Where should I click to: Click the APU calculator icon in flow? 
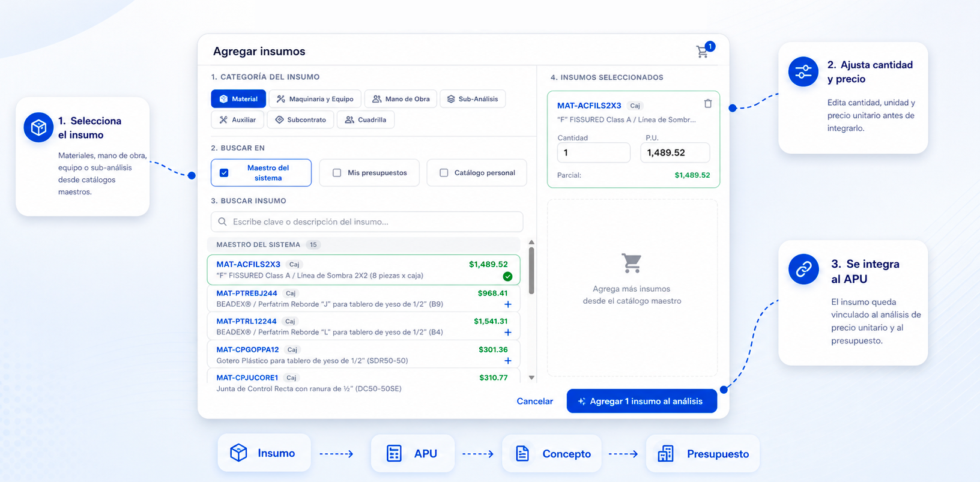click(x=394, y=453)
